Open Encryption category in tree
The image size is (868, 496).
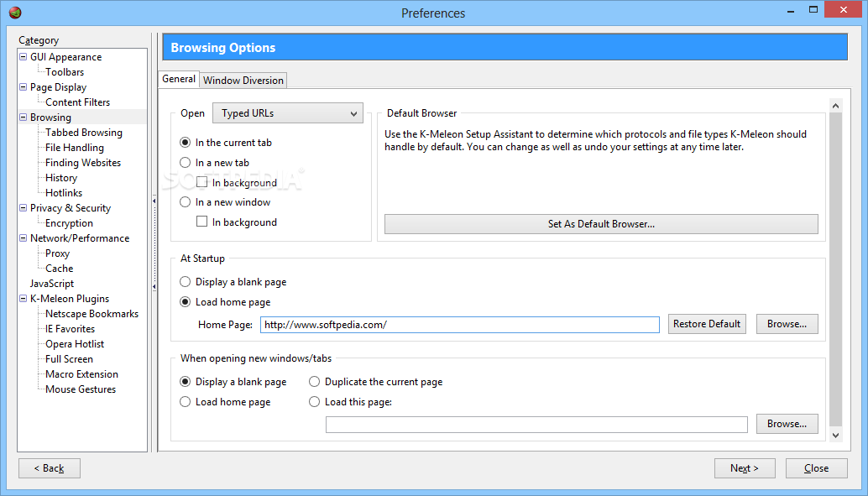click(69, 223)
